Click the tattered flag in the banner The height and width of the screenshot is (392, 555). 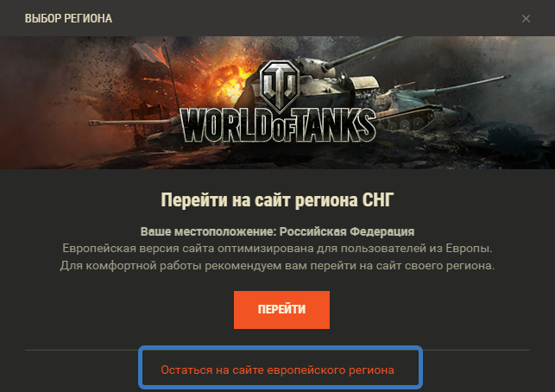point(154,55)
